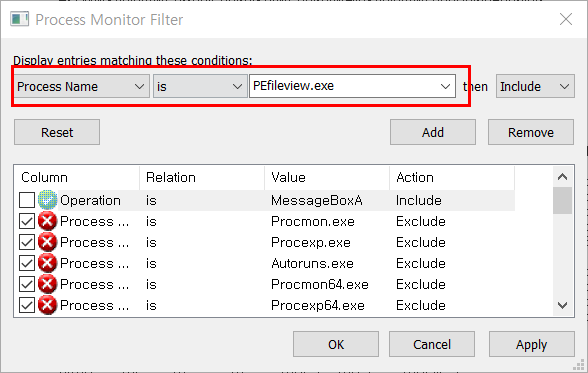Uncheck the Autoruns.exe exclude filter checkbox
588x373 pixels.
coord(27,263)
